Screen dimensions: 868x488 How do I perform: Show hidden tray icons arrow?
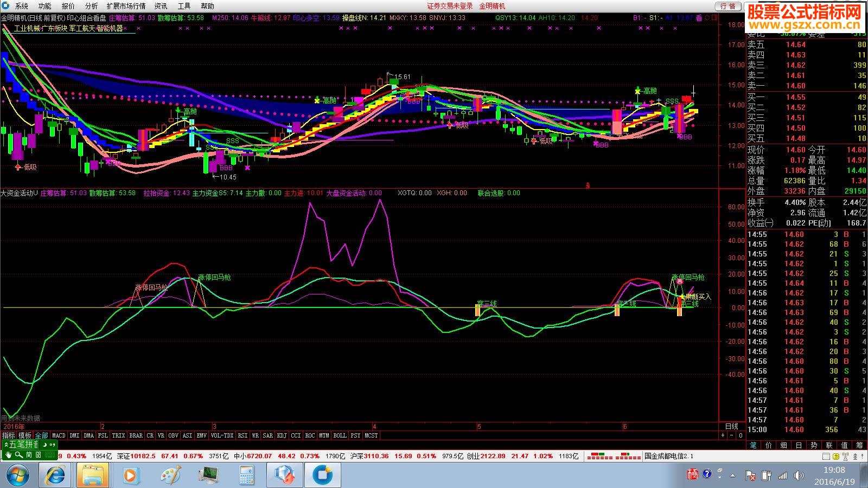click(x=733, y=476)
